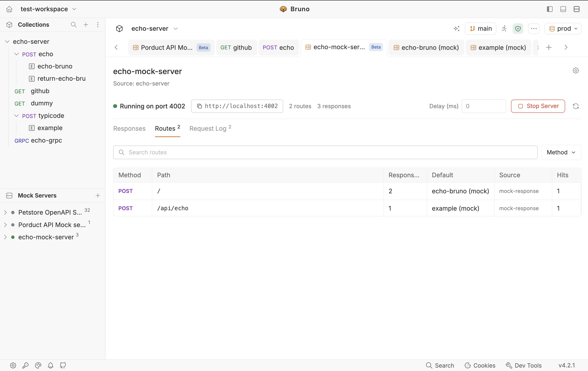This screenshot has width=588, height=371.
Task: Copy the http://localhost:4002 URL
Action: (237, 106)
